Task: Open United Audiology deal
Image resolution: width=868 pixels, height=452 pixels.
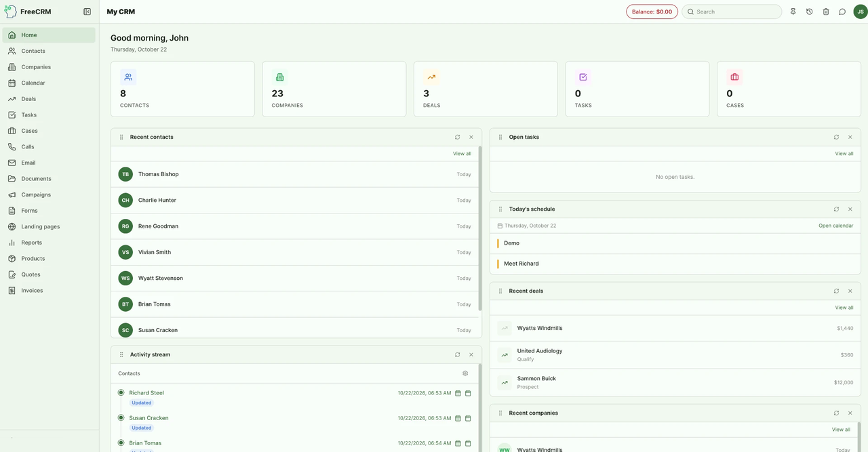Action: coord(675,355)
